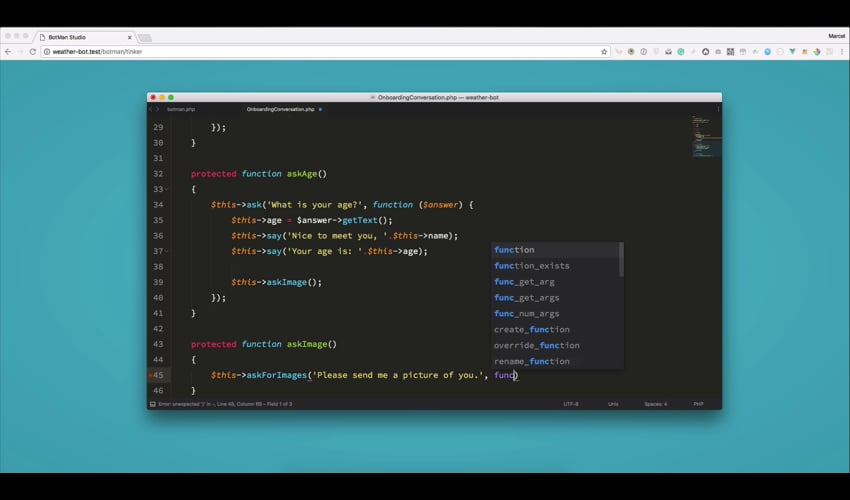
Task: Toggle the Sublime status bar panel switcher icon
Action: (153, 404)
